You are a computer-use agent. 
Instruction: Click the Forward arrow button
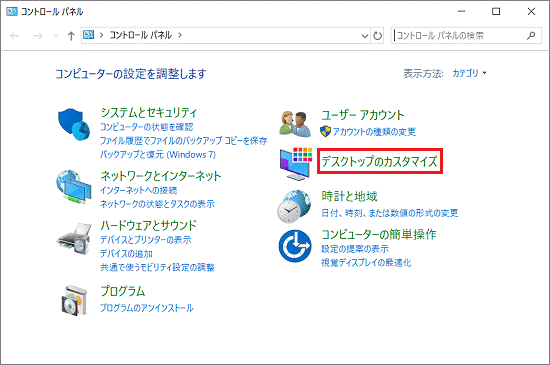point(38,35)
